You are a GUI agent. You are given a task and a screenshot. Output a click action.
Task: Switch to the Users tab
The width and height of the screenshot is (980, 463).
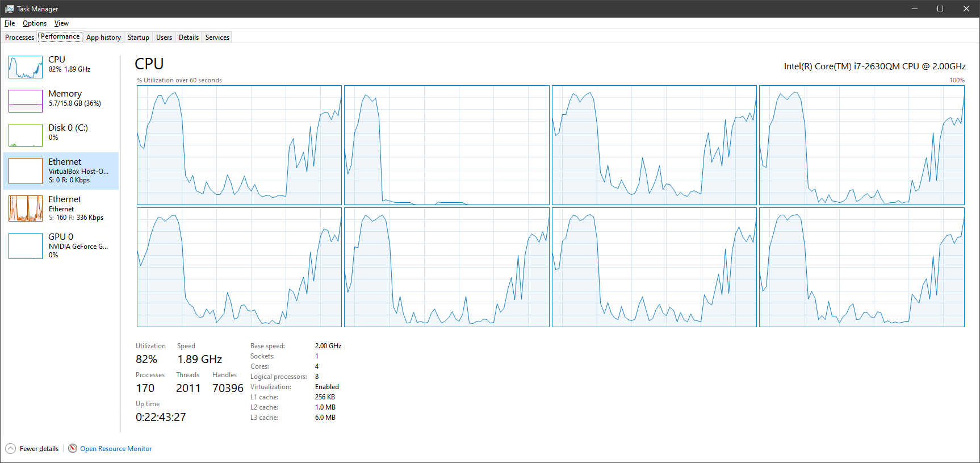point(164,37)
